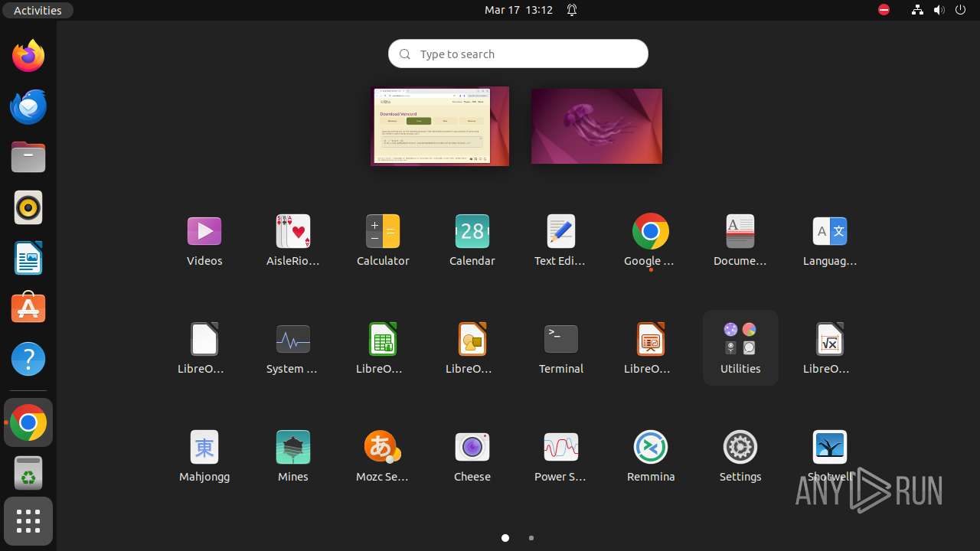The image size is (980, 551).
Task: Open LibreOffice Writer from the dock
Action: tap(28, 258)
